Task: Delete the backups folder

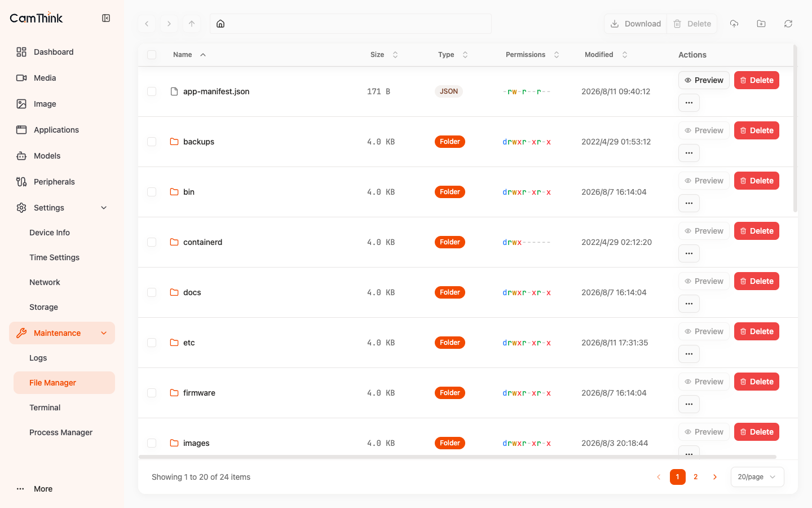Action: pos(757,130)
